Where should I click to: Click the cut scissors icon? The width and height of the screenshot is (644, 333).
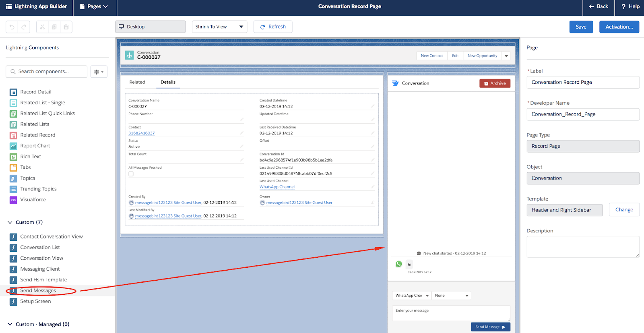(42, 27)
